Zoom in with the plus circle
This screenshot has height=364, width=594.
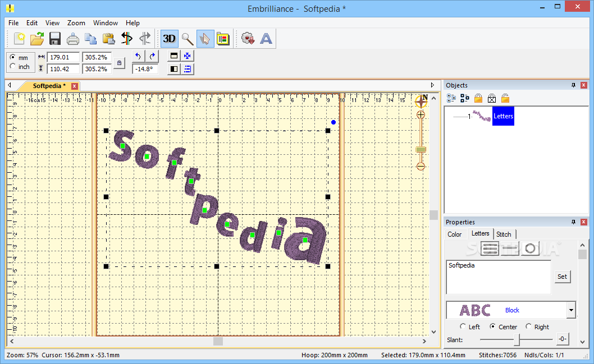pyautogui.click(x=421, y=114)
